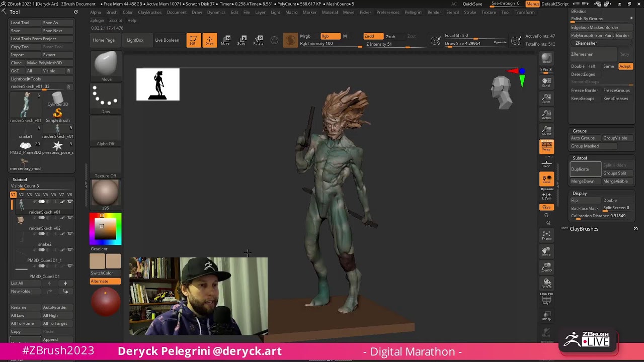Collapse the Groups section header
Screen dimensions: 644x362
pos(580,131)
